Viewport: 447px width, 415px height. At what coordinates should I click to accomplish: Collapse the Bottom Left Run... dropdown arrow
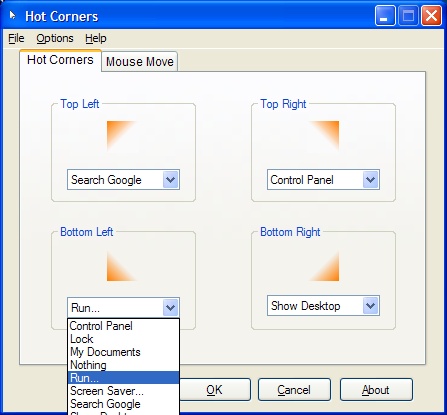[171, 307]
